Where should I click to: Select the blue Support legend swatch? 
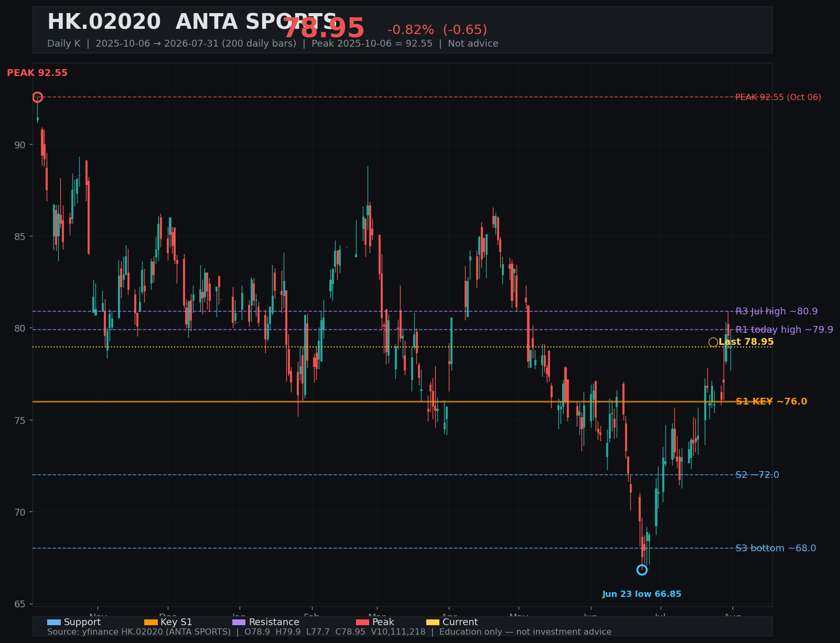coord(54,623)
